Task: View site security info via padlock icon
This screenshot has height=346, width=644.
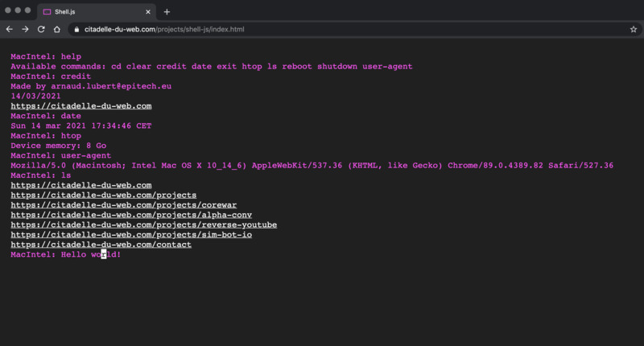Action: tap(76, 29)
